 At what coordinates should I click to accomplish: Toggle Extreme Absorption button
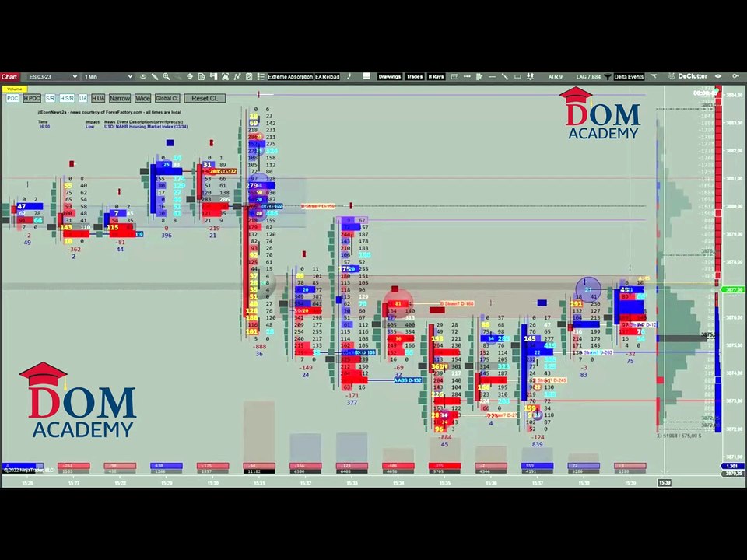(290, 77)
